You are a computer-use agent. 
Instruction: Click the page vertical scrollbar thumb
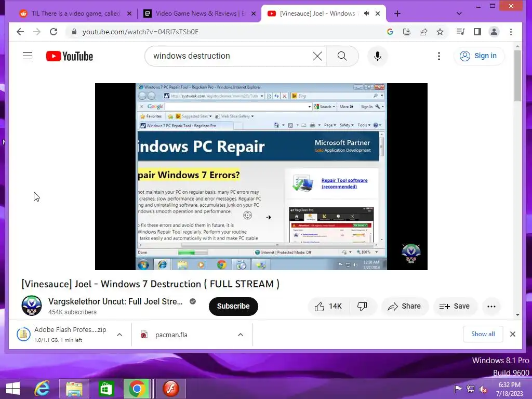tap(517, 76)
